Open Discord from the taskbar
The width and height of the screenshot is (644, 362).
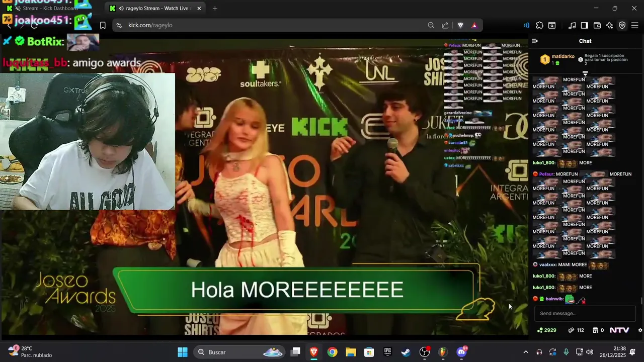click(x=461, y=352)
